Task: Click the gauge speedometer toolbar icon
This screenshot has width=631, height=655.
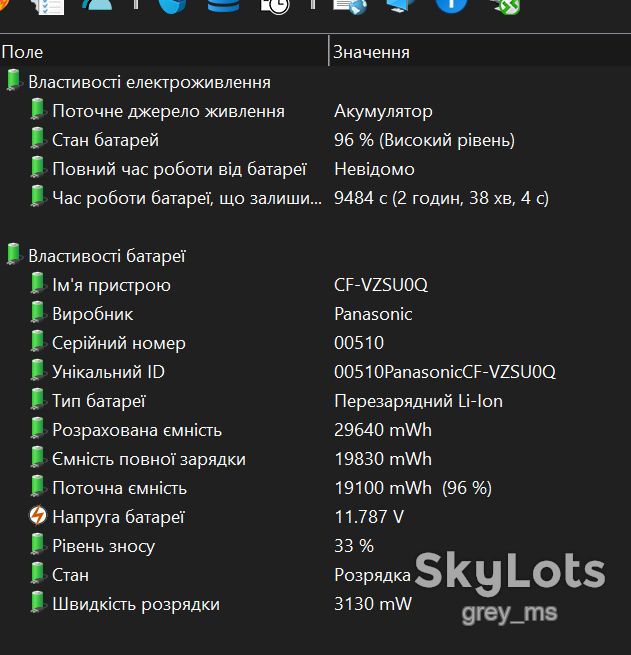Action: pyautogui.click(x=97, y=5)
